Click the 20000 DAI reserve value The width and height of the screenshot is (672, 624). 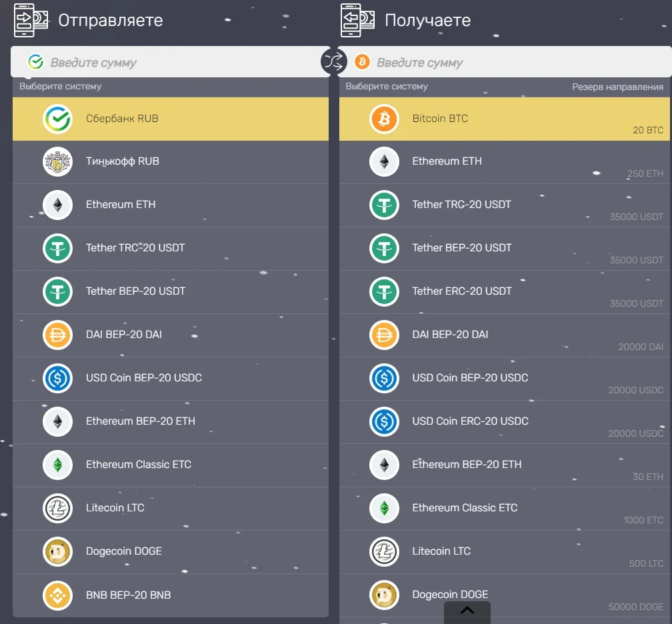pos(641,347)
